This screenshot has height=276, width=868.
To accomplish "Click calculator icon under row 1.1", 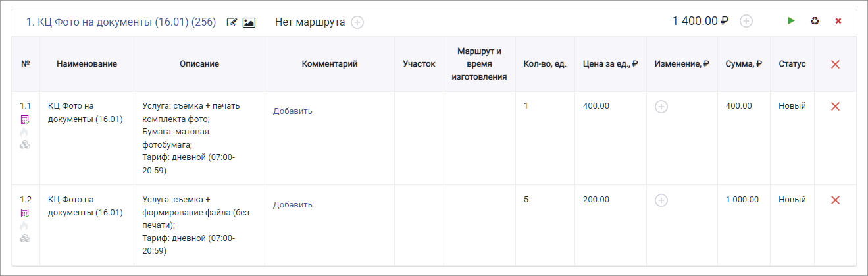I will tap(25, 119).
